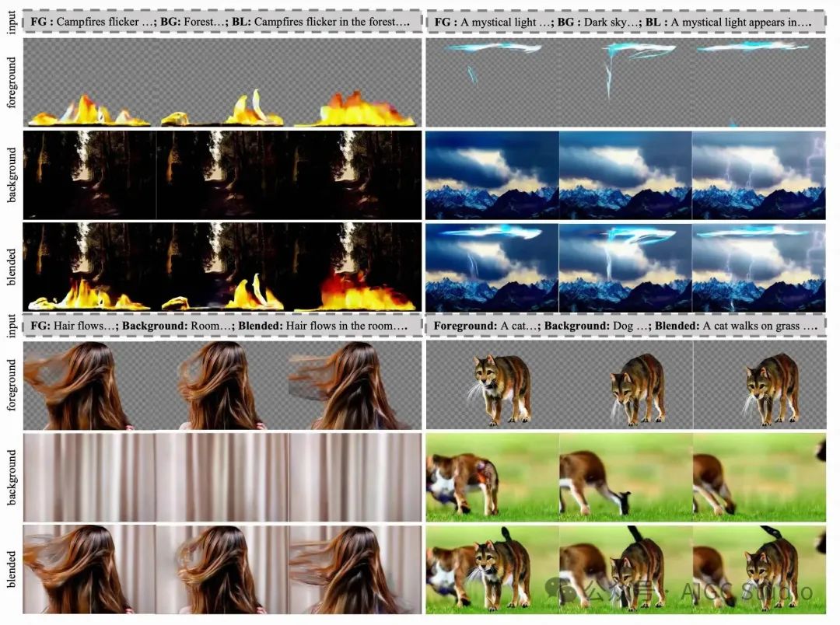Select the sky background frame with lightning bolts
Image resolution: width=840 pixels, height=625 pixels.
[758, 175]
